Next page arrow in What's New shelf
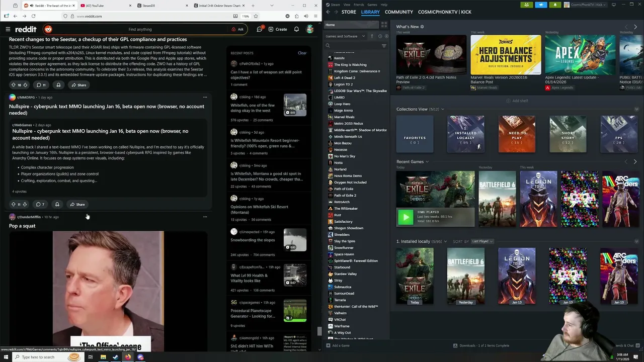This screenshot has height=362, width=644. 635,27
